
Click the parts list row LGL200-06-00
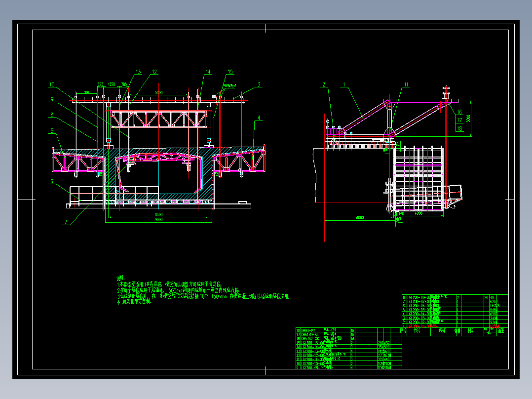click(x=455, y=305)
